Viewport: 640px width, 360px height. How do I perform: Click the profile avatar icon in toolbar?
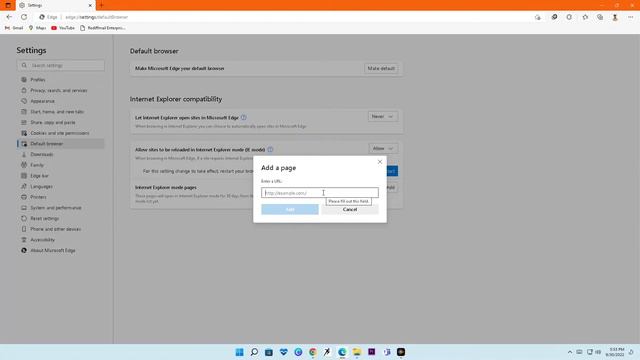[x=615, y=17]
